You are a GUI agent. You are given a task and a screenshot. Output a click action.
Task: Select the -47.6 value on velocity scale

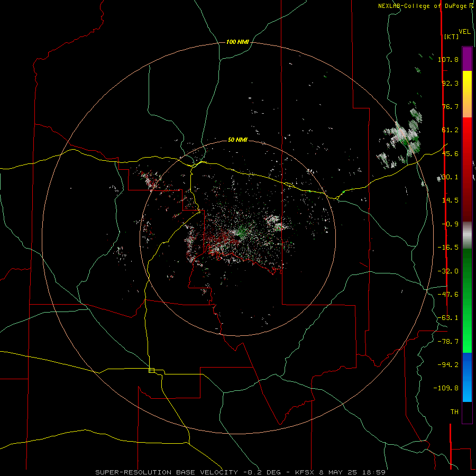448,295
